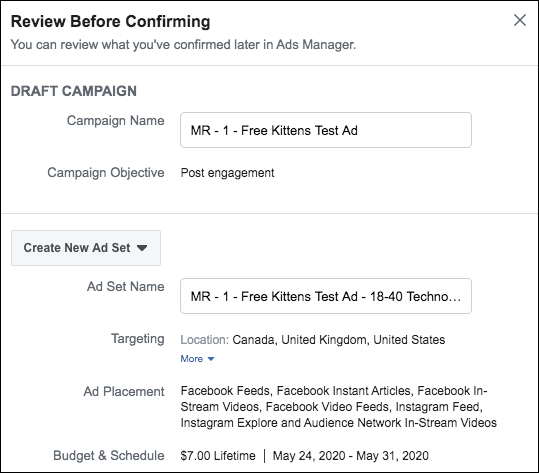Viewport: 539px width, 473px height.
Task: Click the Budget & Schedule label
Action: (109, 455)
